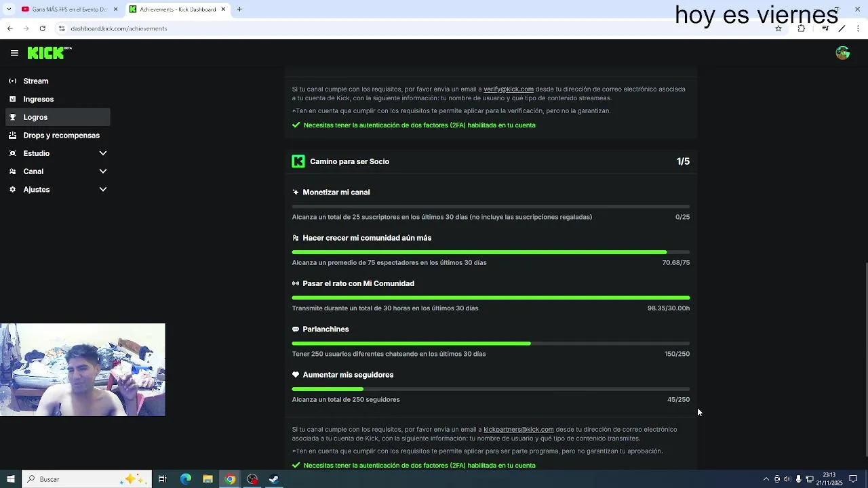Click the verify@kick.com email link

click(509, 89)
